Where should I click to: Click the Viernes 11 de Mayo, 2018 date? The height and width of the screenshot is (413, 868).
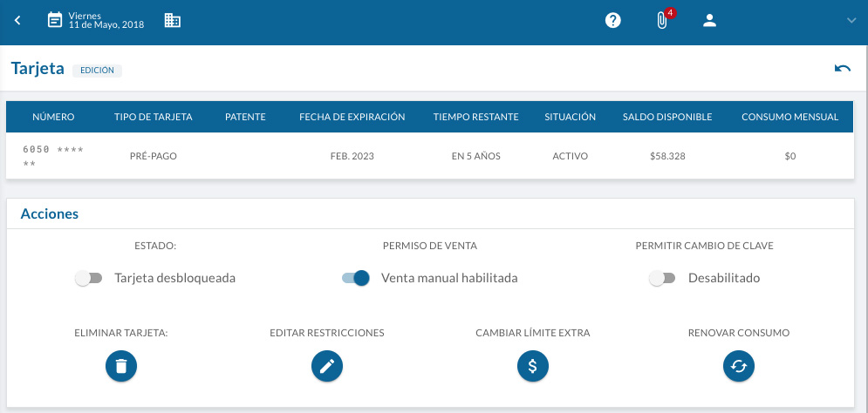point(106,20)
